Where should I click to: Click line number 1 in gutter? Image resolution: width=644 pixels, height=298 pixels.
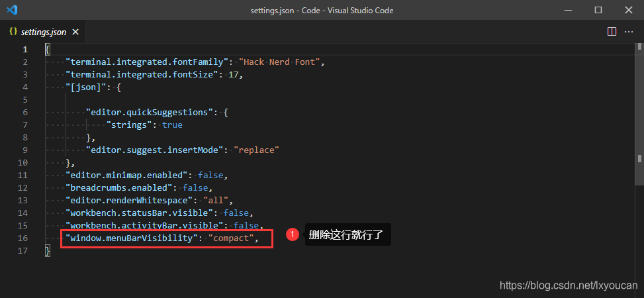[25, 50]
